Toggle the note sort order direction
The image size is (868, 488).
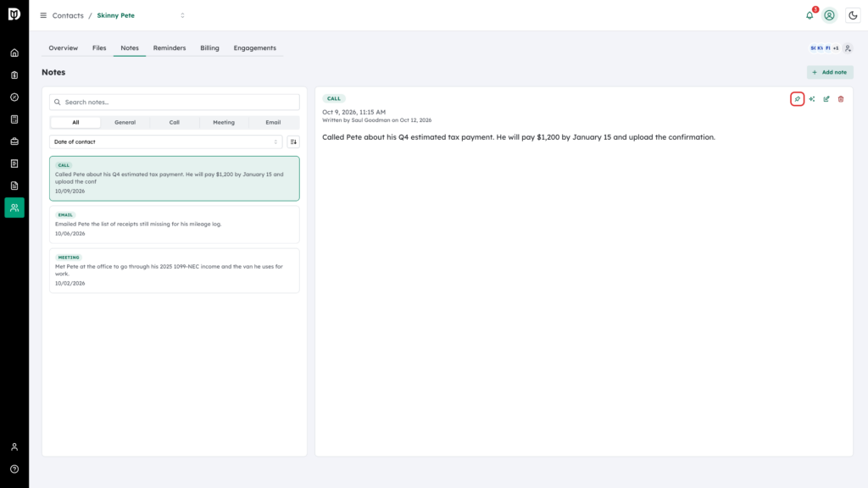[x=293, y=141]
